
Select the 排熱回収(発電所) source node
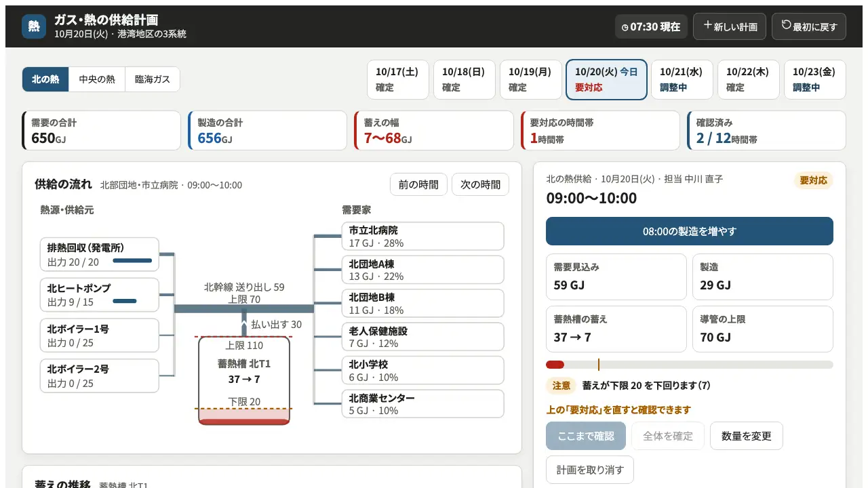[99, 254]
